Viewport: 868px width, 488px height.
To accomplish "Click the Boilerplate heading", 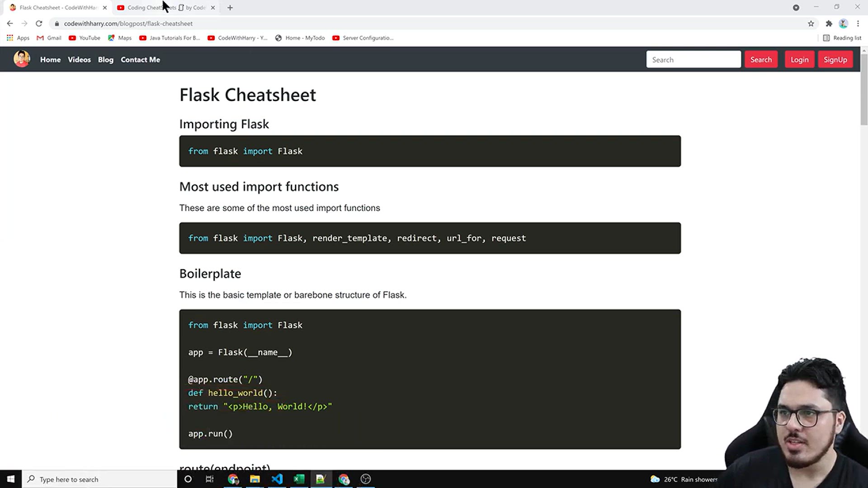I will click(210, 274).
